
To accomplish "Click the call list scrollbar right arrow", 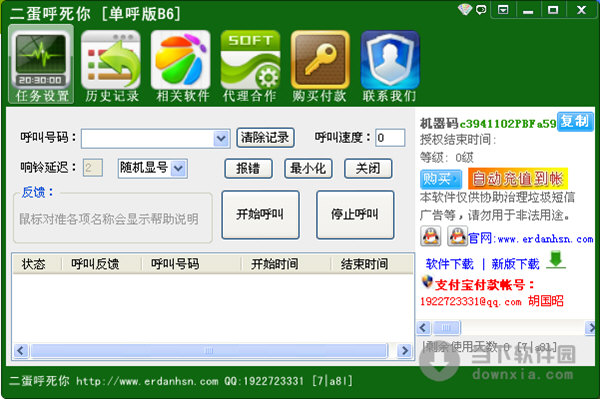I will (404, 350).
